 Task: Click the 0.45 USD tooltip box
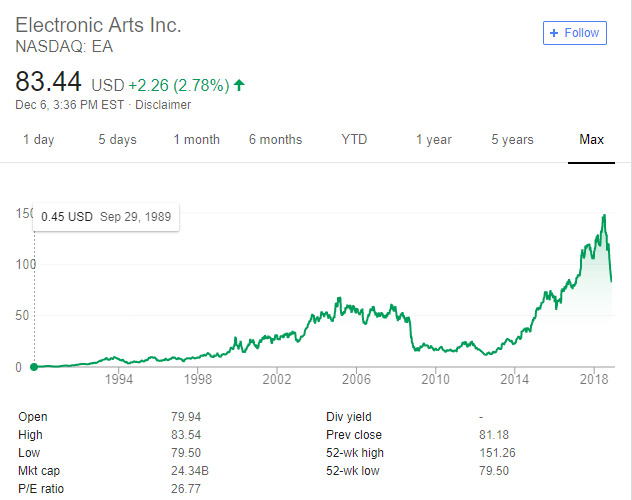106,217
